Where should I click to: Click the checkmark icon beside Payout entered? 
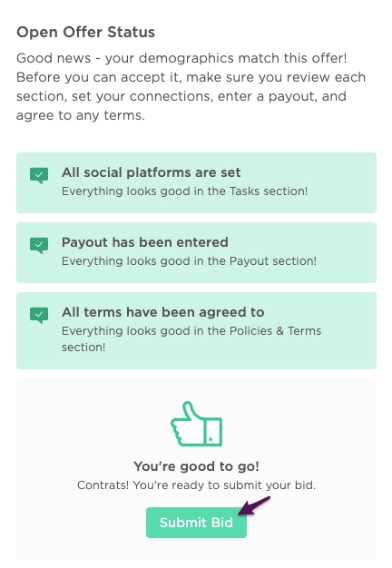pos(39,245)
